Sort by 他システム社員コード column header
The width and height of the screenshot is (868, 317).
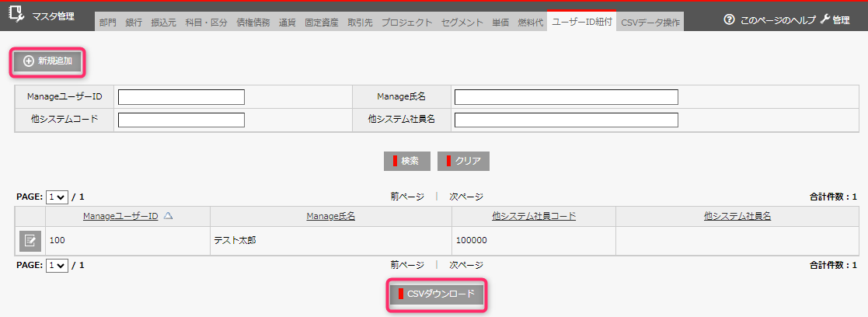click(x=534, y=216)
